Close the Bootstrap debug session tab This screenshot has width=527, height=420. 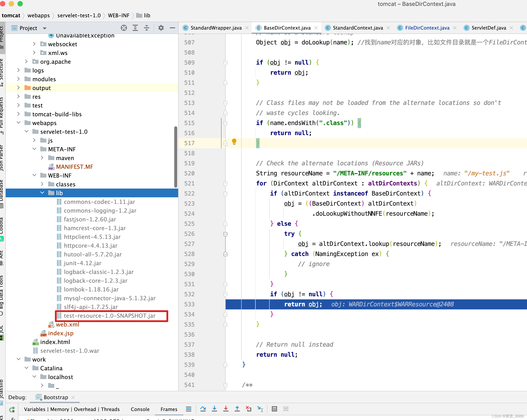(73, 397)
